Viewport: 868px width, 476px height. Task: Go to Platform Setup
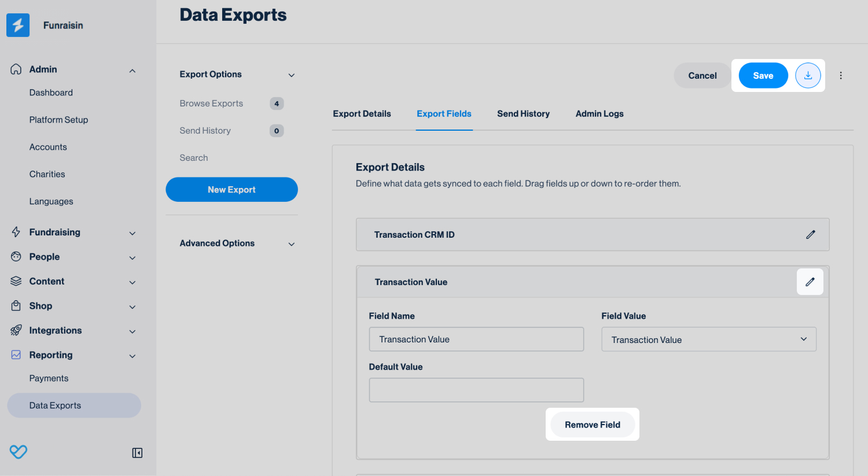click(x=58, y=120)
